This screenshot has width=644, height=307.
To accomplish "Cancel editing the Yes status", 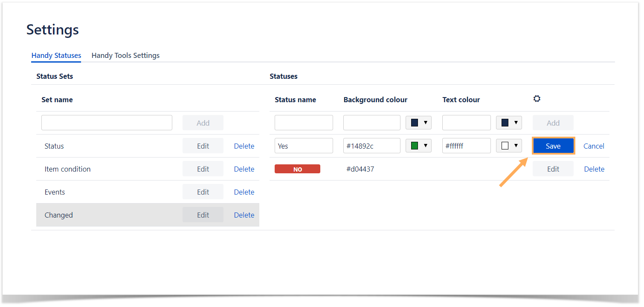I will point(593,146).
